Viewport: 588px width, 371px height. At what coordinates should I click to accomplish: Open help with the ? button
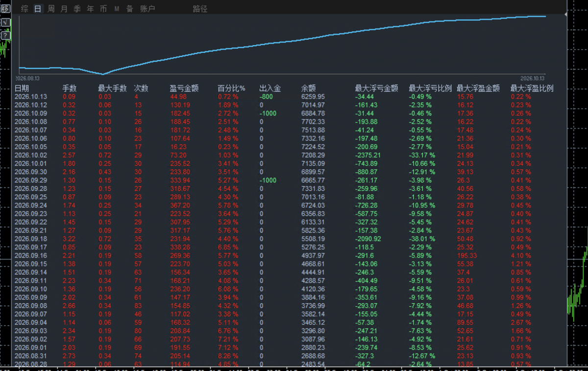point(5,35)
